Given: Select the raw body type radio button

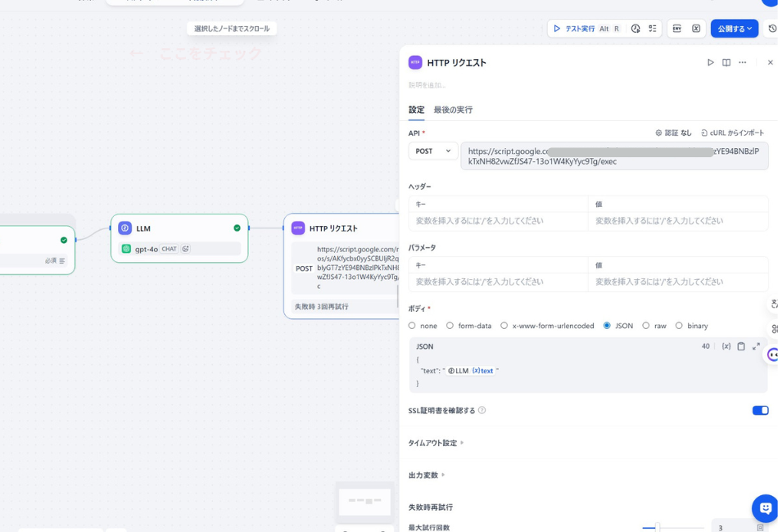Looking at the screenshot, I should tap(646, 326).
